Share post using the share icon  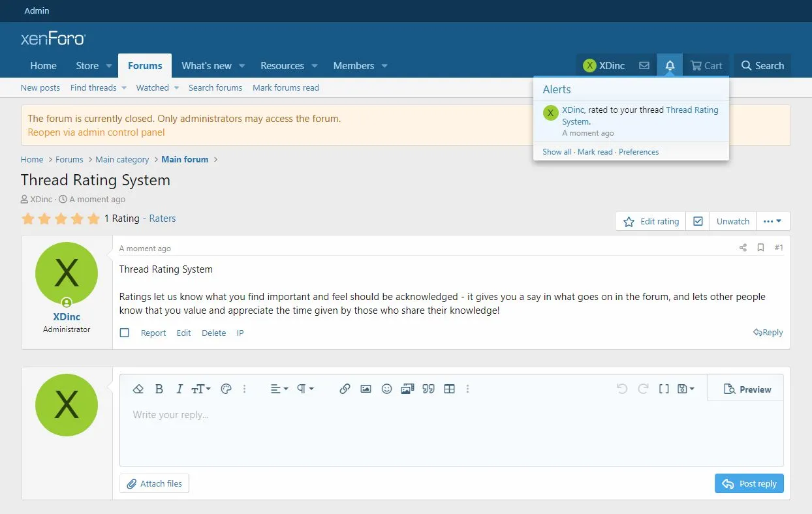743,248
